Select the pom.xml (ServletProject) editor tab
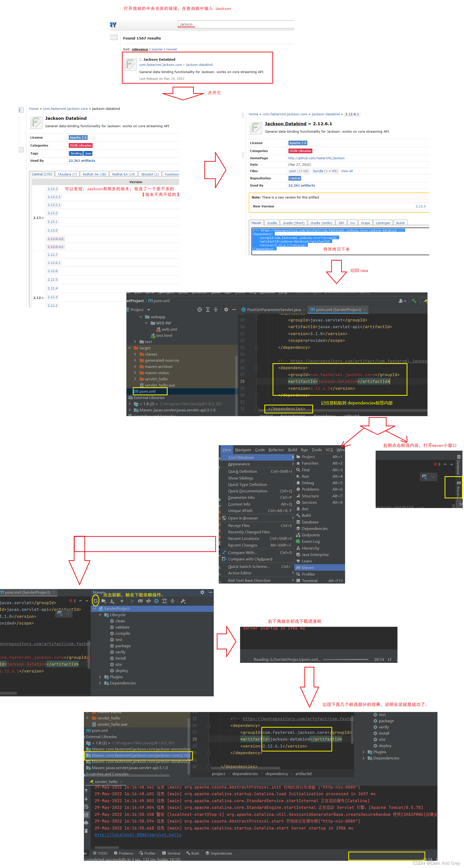The image size is (464, 868). coord(338,309)
